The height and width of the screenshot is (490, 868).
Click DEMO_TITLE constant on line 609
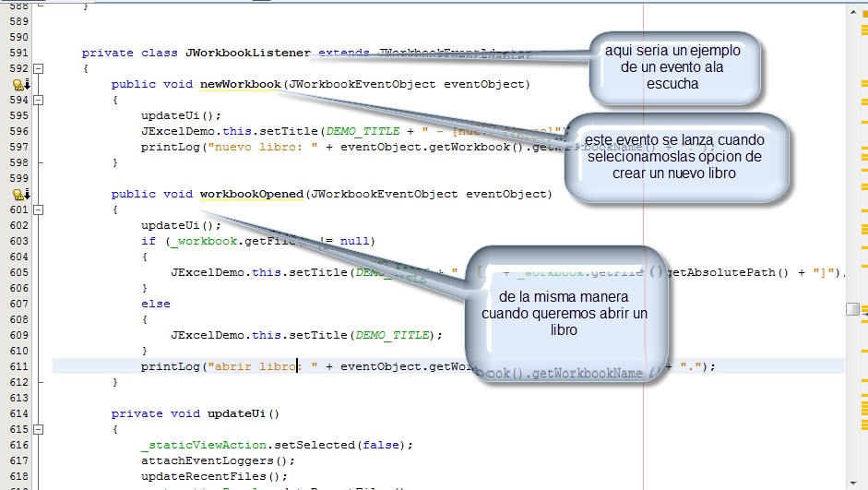392,335
